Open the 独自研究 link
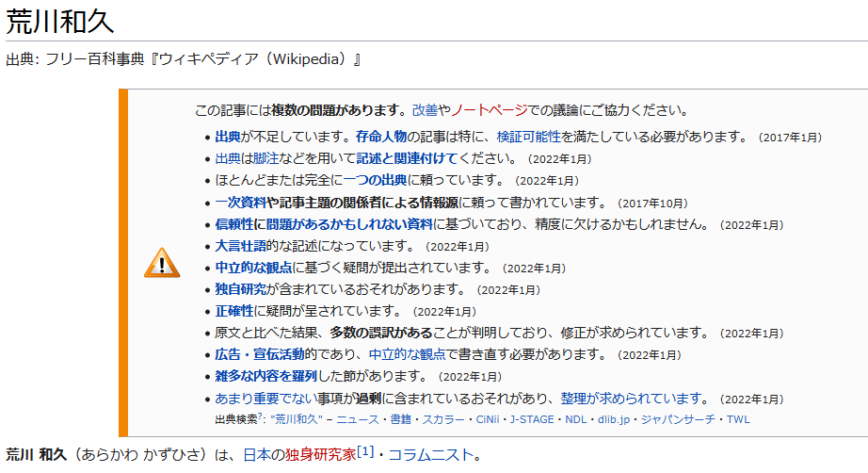Image resolution: width=868 pixels, height=473 pixels. (x=240, y=289)
